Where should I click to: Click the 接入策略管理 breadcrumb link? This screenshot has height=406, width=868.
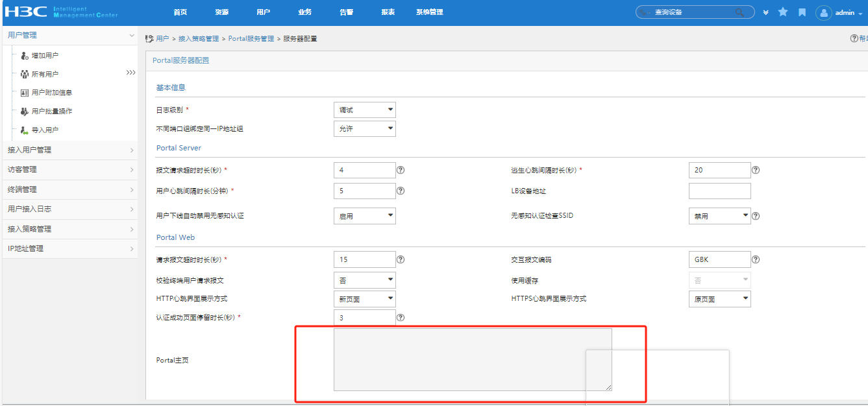(199, 39)
